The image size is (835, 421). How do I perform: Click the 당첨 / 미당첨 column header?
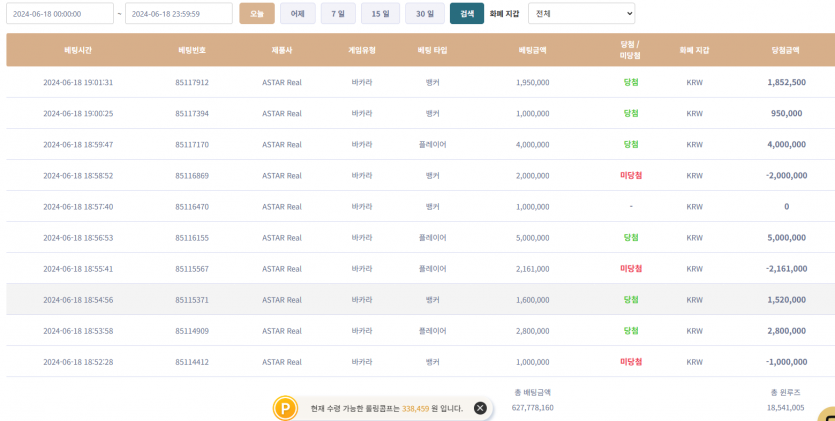(631, 50)
